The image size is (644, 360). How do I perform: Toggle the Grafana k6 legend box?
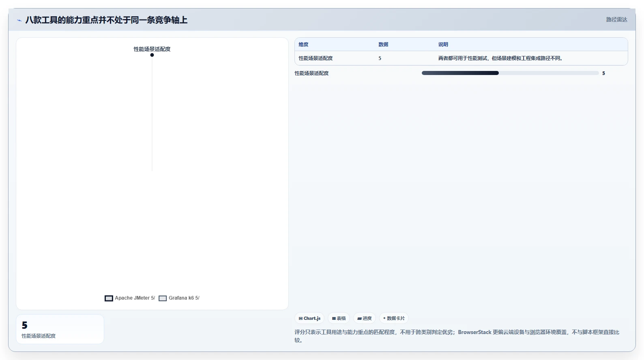[x=163, y=298]
